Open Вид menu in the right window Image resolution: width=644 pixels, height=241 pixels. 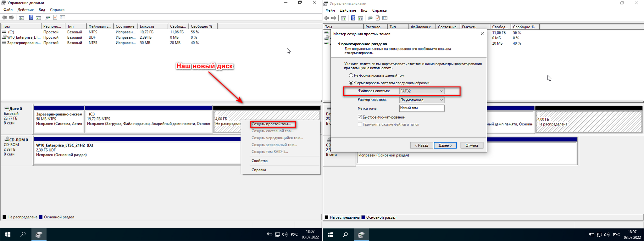pyautogui.click(x=364, y=10)
